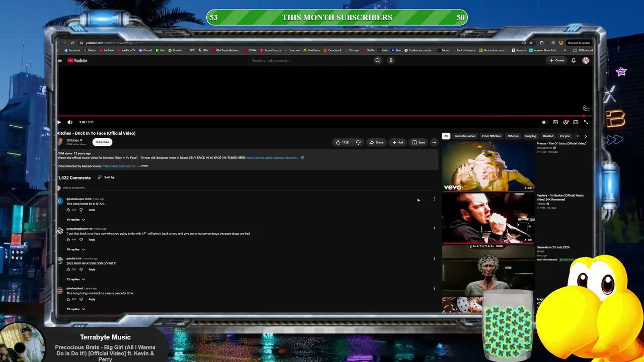Like the video with 172K likes

(x=342, y=142)
